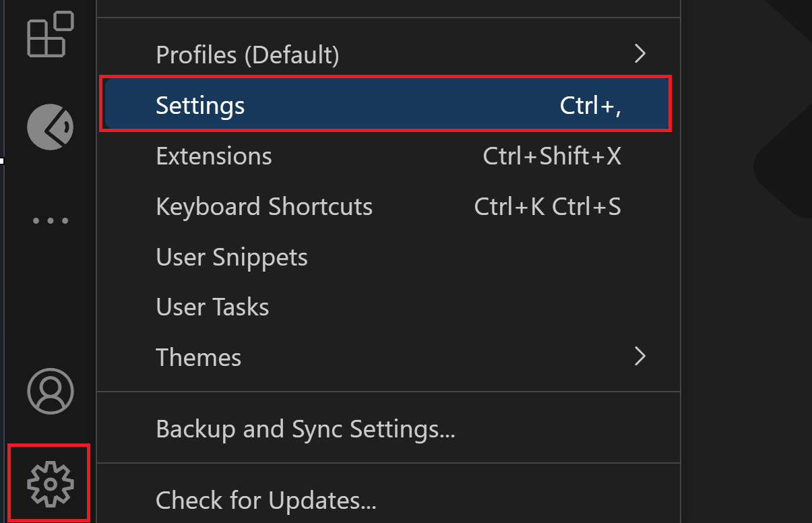Click the Manage gear icon
This screenshot has width=812, height=523.
[50, 483]
